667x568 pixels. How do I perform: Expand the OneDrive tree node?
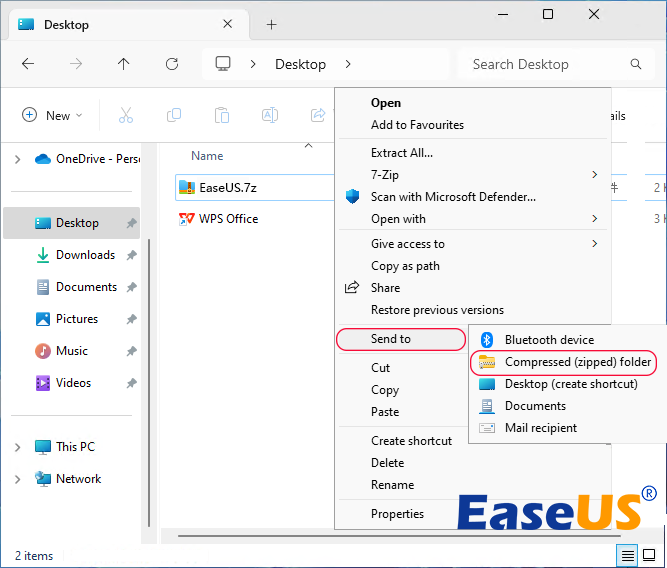[17, 159]
